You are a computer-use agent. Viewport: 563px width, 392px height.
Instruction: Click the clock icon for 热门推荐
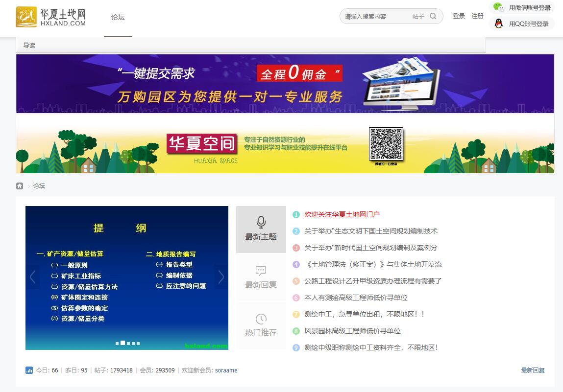pos(261,319)
